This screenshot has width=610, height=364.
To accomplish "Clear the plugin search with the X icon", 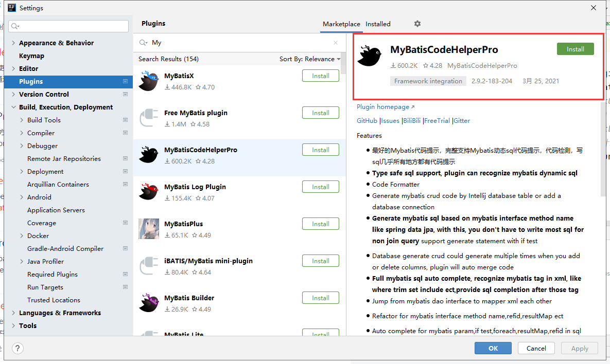I will [336, 43].
